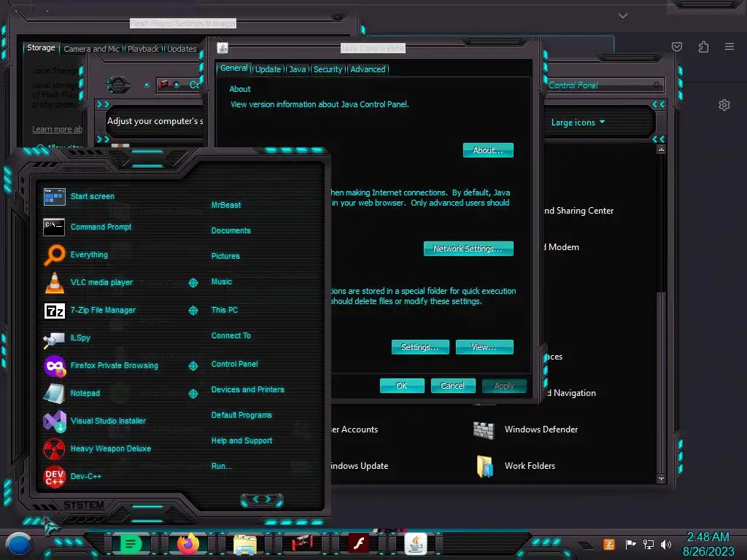
Task: Click the View... button
Action: pos(484,347)
